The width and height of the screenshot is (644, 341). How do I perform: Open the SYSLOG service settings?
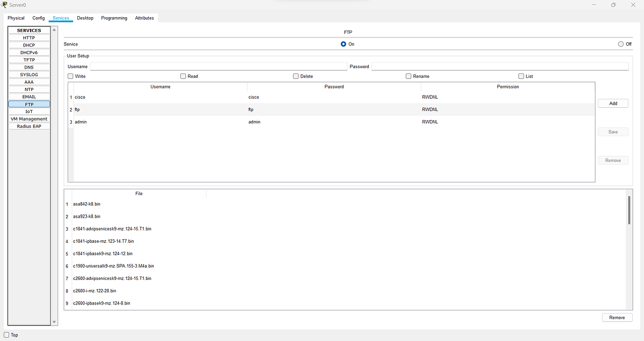coord(28,75)
